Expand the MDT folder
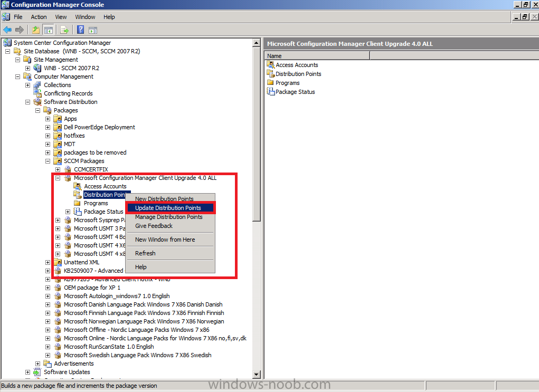 coord(48,144)
